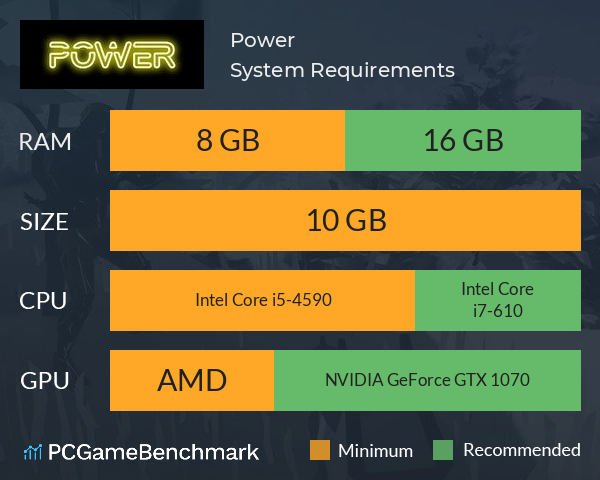Select the 8 GB minimum RAM bar
This screenshot has width=600, height=480.
click(x=227, y=140)
